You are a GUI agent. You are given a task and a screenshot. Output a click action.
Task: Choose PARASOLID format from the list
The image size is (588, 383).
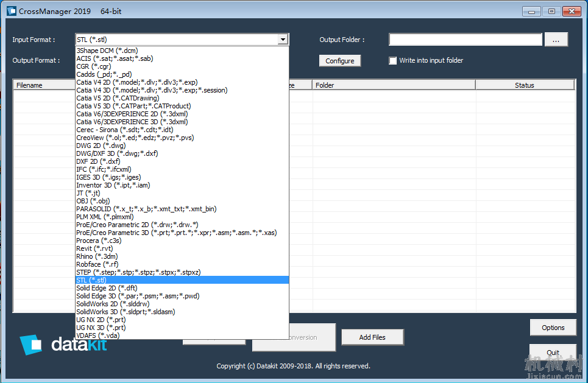pyautogui.click(x=182, y=209)
